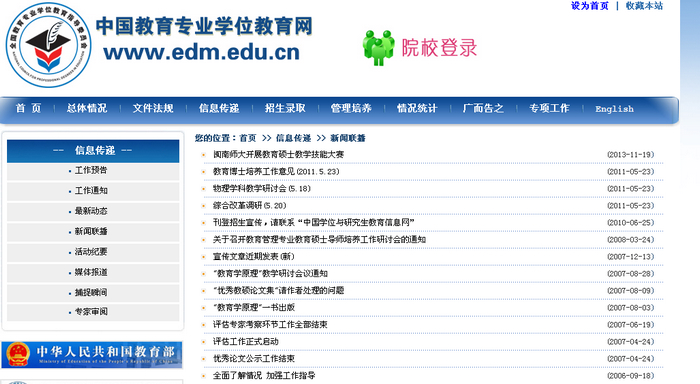Open 专家审阅 sidebar entry
Viewport: 700px width, 384px height.
[x=91, y=312]
